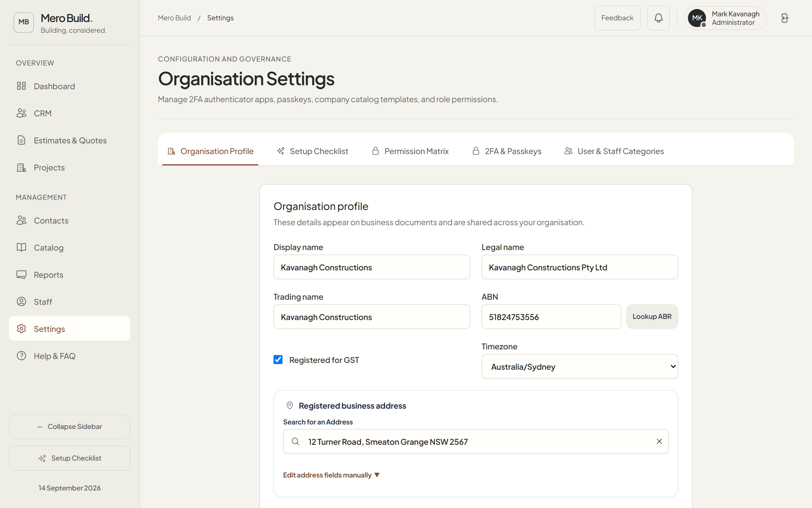Open Help & FAQ
This screenshot has width=812, height=508.
69,356
